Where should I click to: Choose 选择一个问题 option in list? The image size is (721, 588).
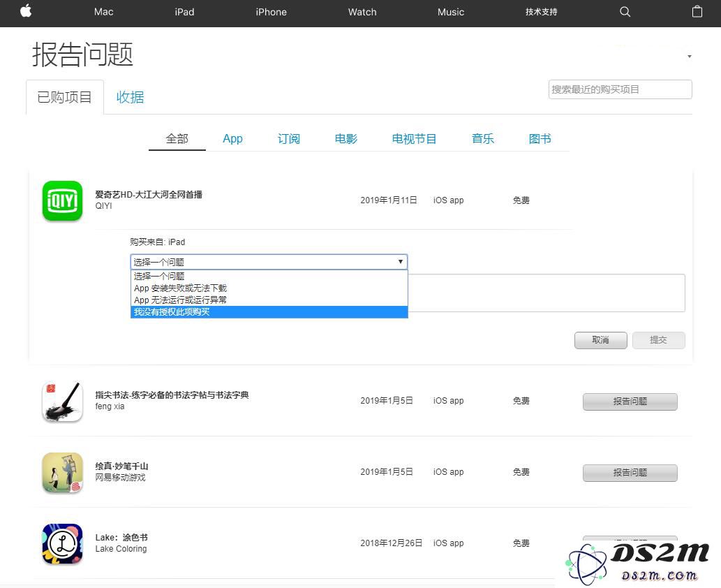click(x=269, y=276)
